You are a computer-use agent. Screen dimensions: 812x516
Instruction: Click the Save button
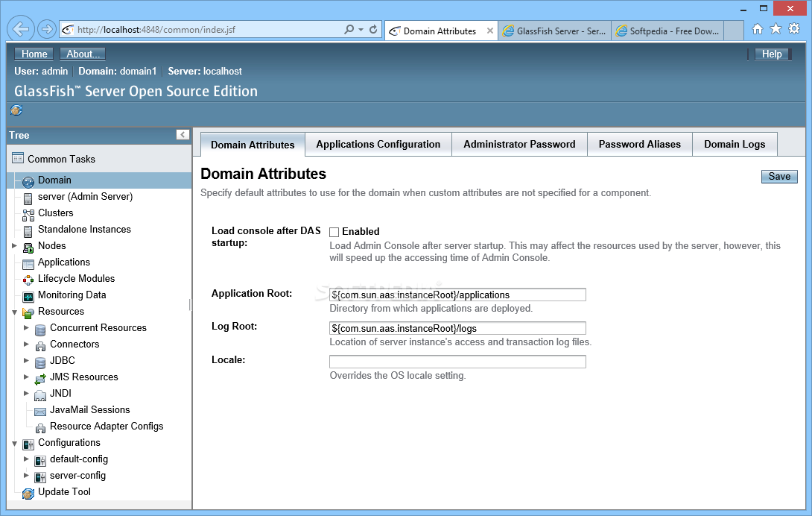pos(779,176)
